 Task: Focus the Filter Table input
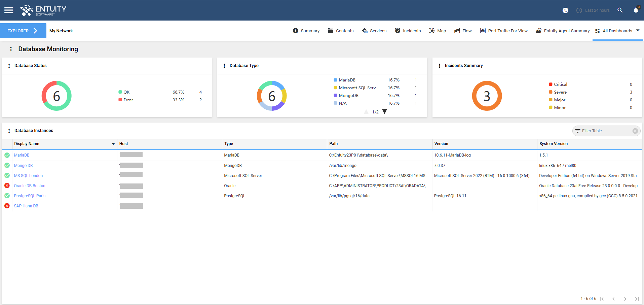[x=606, y=131]
